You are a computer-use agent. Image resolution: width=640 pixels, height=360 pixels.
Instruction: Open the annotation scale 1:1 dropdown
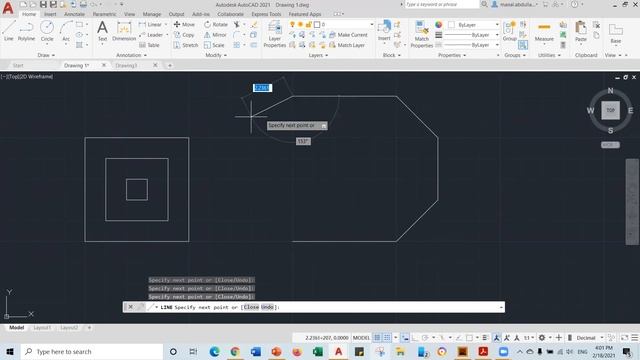click(529, 338)
